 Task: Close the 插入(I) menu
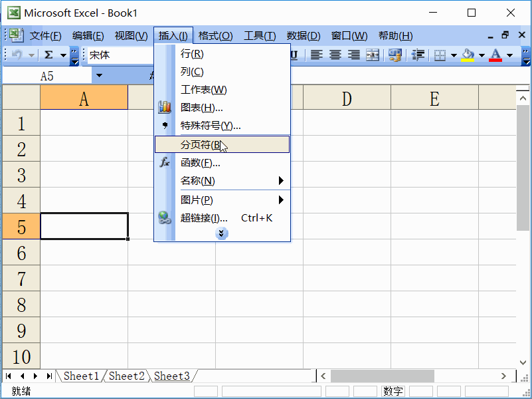pos(173,36)
